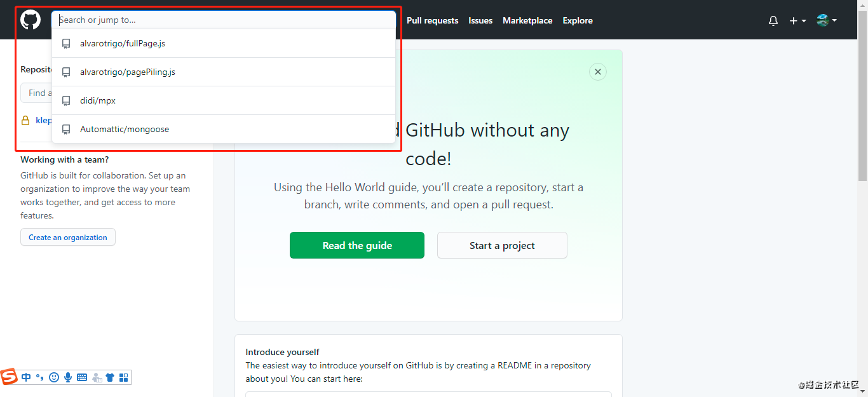Image resolution: width=868 pixels, height=397 pixels.
Task: Click the Sogou account login icon
Action: 97,377
